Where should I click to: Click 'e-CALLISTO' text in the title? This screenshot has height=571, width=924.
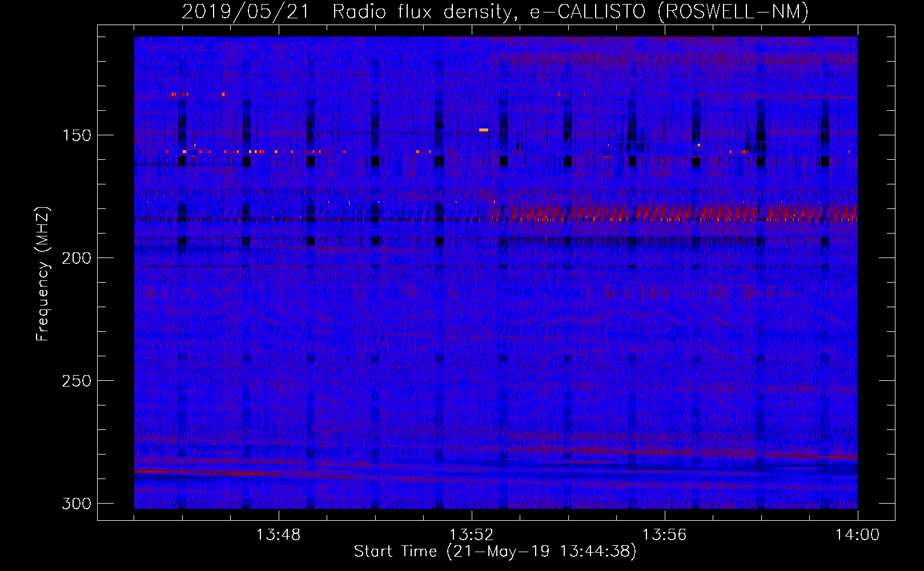pyautogui.click(x=588, y=11)
